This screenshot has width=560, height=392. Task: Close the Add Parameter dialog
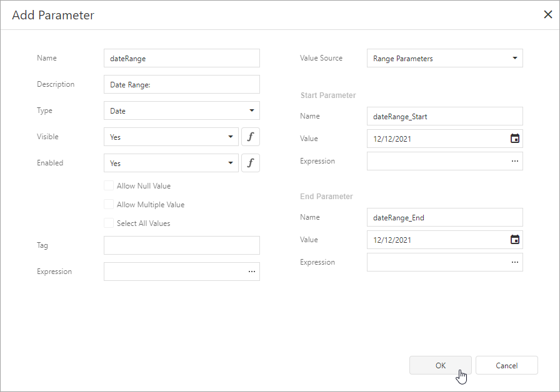547,14
